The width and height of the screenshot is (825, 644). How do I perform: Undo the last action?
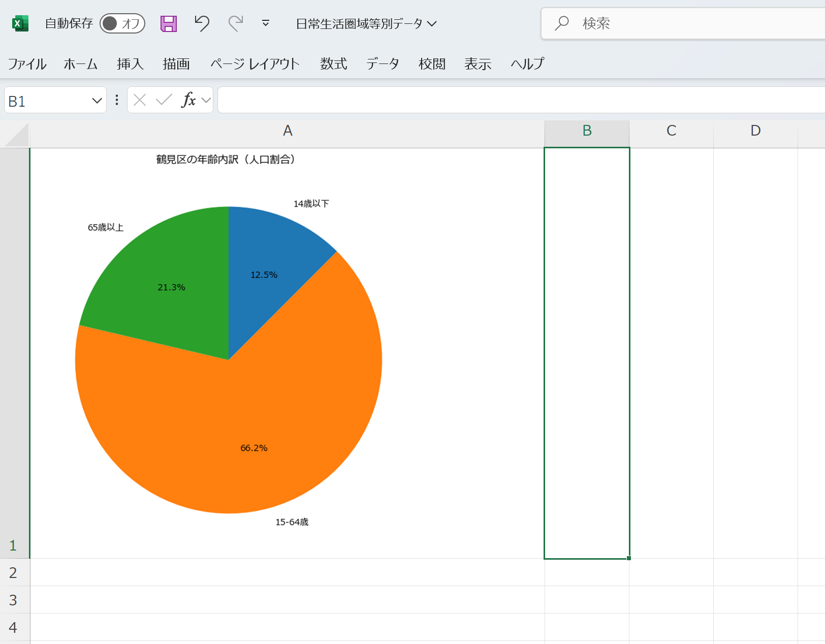202,23
